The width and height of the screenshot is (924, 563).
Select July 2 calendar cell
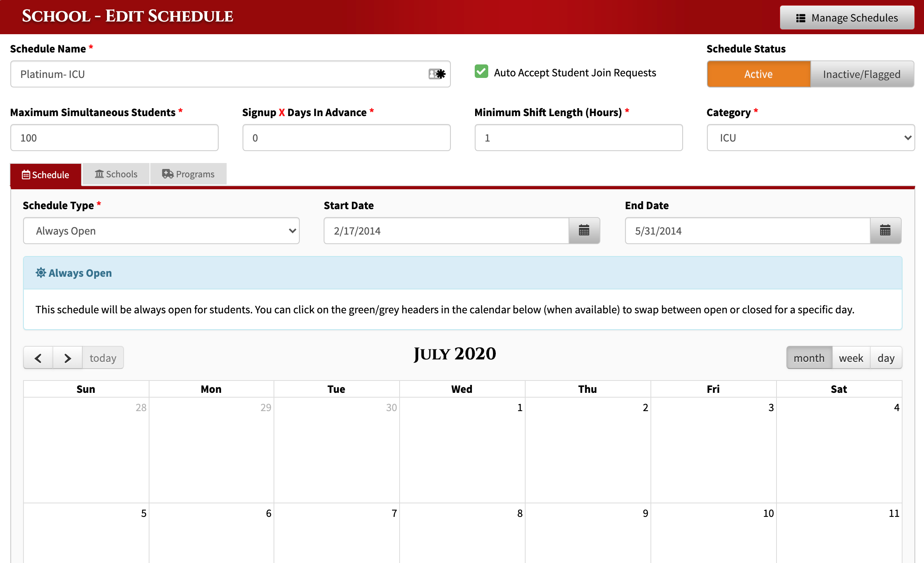(x=588, y=450)
